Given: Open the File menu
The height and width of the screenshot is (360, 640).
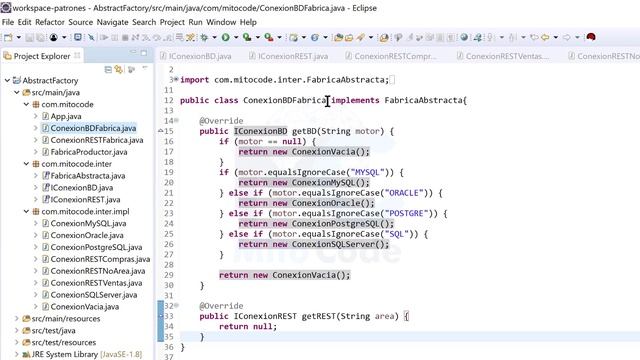Looking at the screenshot, I should [x=8, y=22].
